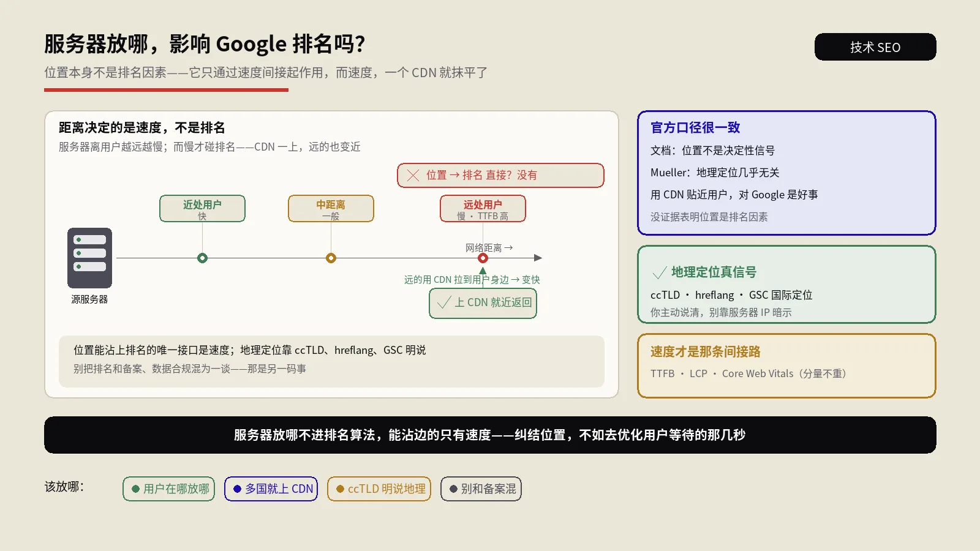
Task: Select the 用户在哪放哪 legend chip
Action: click(169, 489)
